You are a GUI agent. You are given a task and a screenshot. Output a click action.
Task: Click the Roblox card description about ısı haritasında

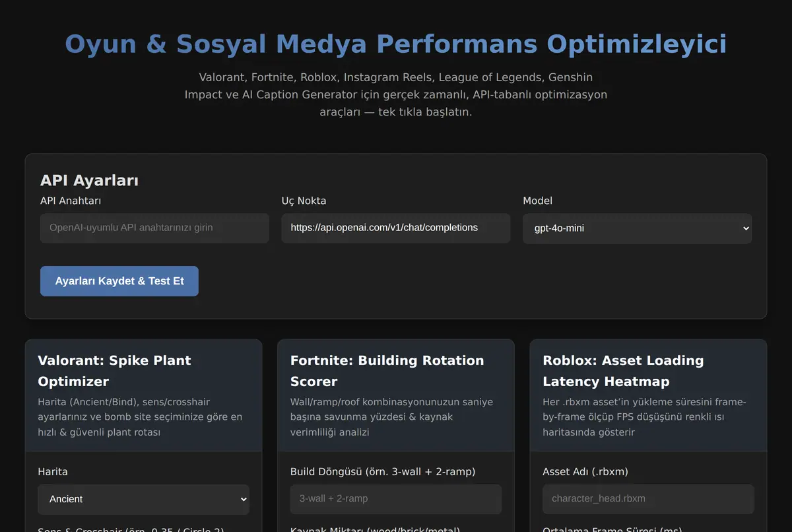pyautogui.click(x=645, y=417)
